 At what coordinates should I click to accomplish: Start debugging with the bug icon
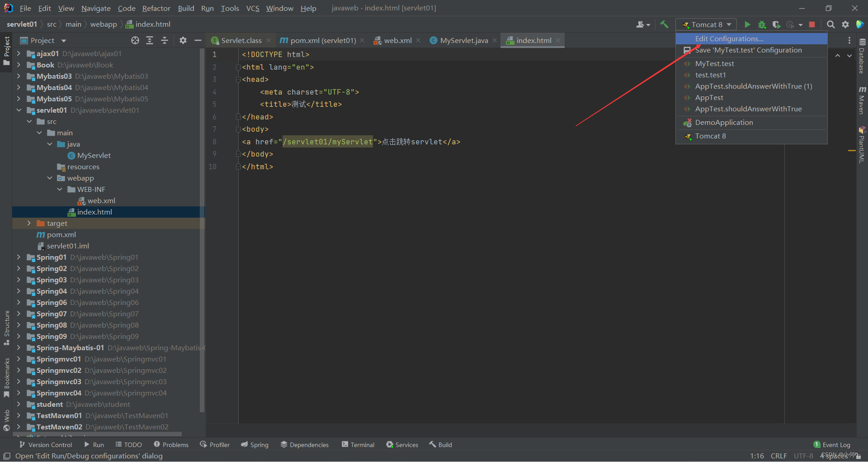(762, 24)
